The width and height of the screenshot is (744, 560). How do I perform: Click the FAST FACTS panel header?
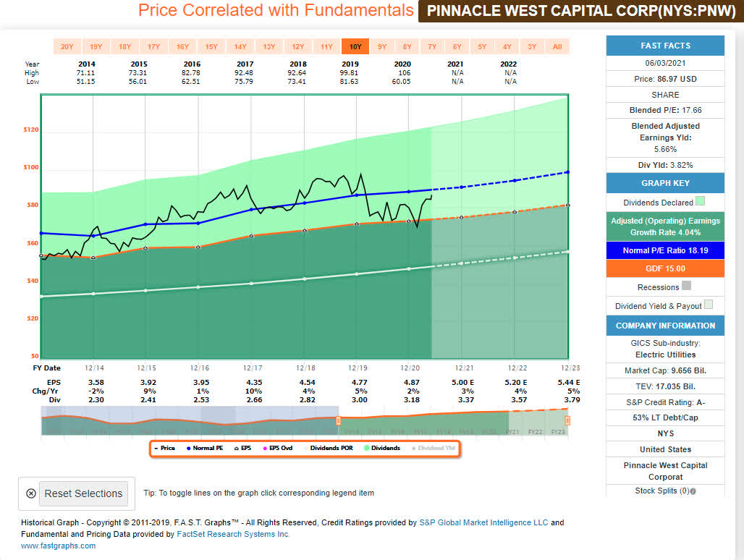pos(665,46)
